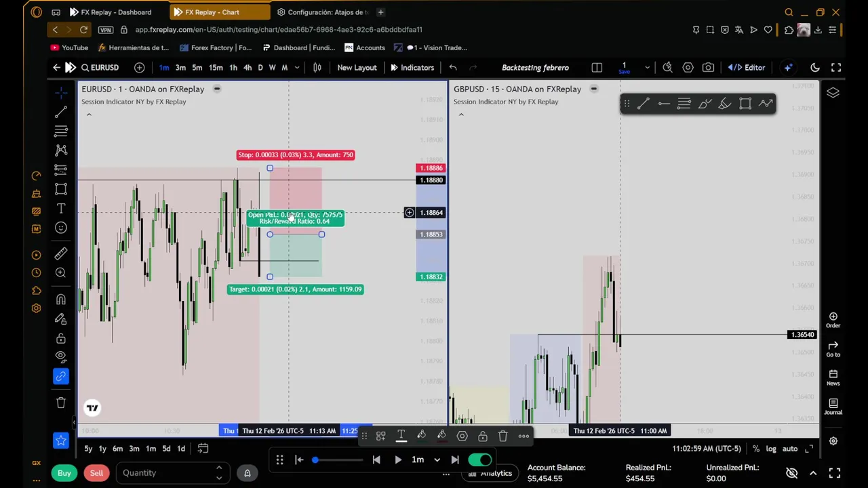Expand the layout save dropdown arrow

tap(647, 68)
